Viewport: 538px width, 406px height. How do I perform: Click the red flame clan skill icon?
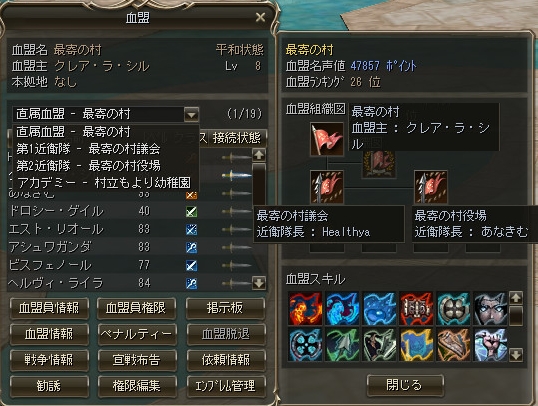[305, 309]
